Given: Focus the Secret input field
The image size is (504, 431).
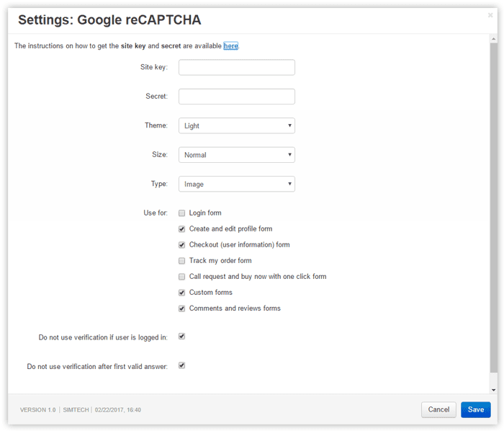Looking at the screenshot, I should tap(237, 97).
